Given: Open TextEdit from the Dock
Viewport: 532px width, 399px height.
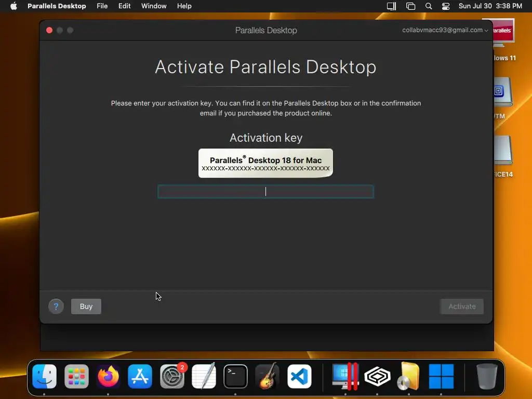Looking at the screenshot, I should [x=204, y=376].
